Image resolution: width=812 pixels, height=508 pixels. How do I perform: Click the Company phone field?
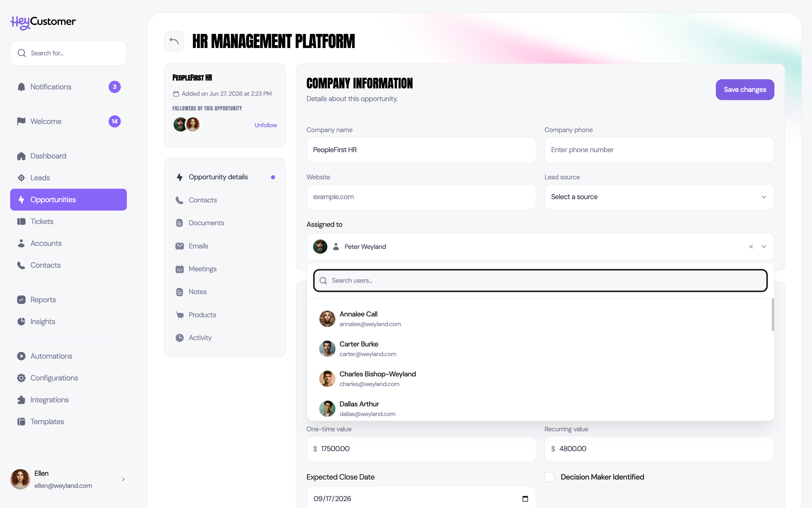click(x=659, y=150)
